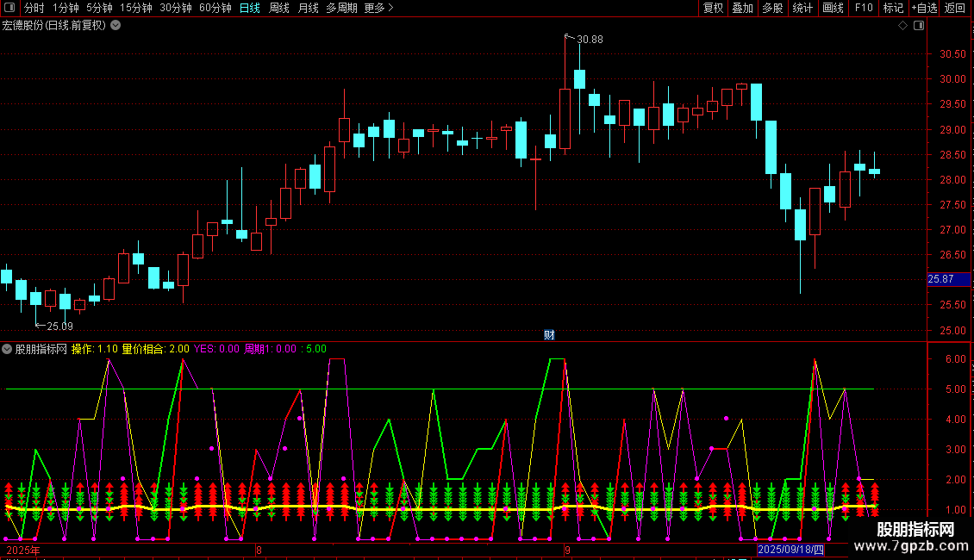The width and height of the screenshot is (974, 560).
Task: Toggle the left sidebar panel icon
Action: pyautogui.click(x=9, y=8)
